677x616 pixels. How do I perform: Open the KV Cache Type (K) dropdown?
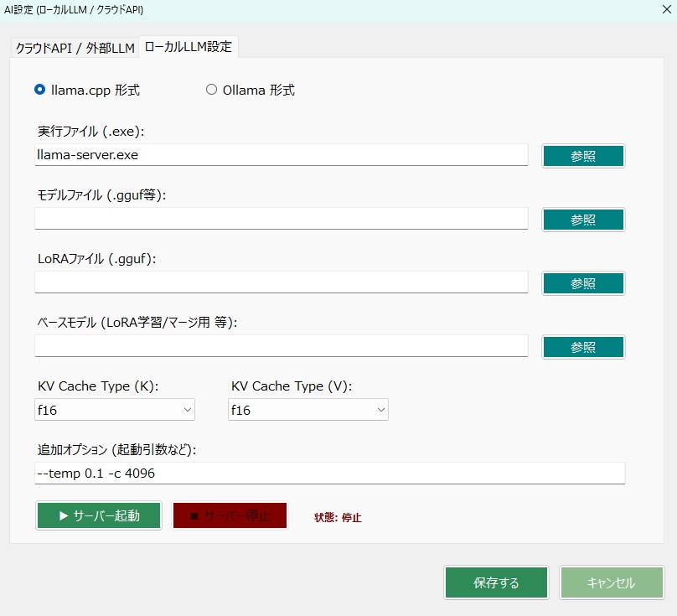(x=115, y=410)
